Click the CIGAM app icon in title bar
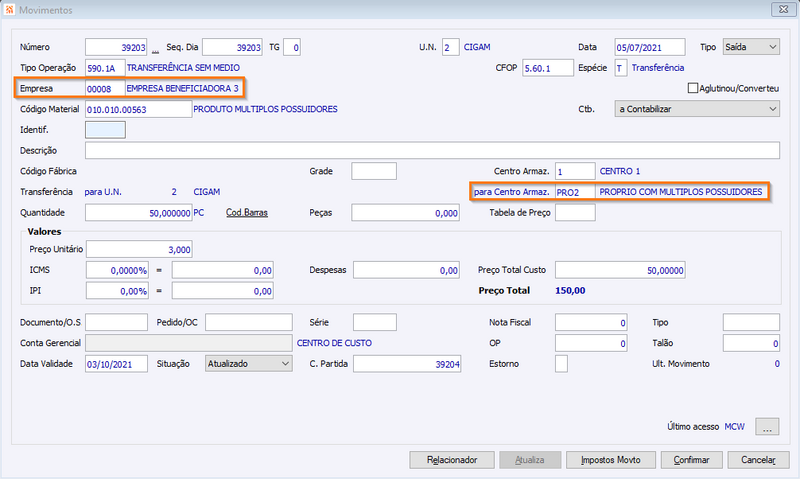This screenshot has width=800, height=479. pyautogui.click(x=9, y=9)
